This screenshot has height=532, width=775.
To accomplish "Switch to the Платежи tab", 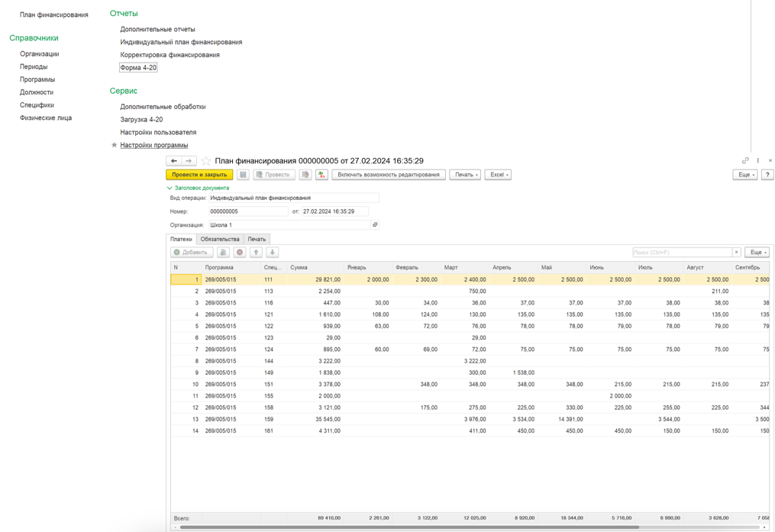I will coord(181,239).
